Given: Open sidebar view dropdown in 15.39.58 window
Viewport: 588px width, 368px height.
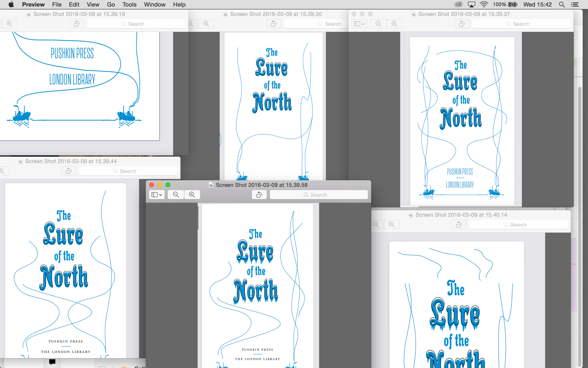Looking at the screenshot, I should click(157, 194).
